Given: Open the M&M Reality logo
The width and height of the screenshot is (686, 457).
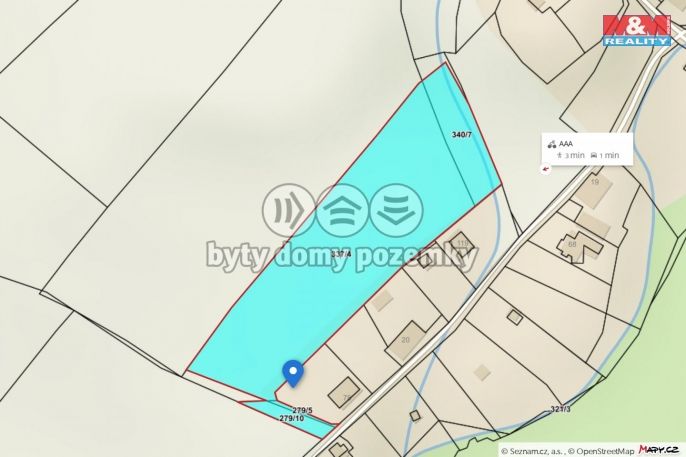Looking at the screenshot, I should click(637, 31).
